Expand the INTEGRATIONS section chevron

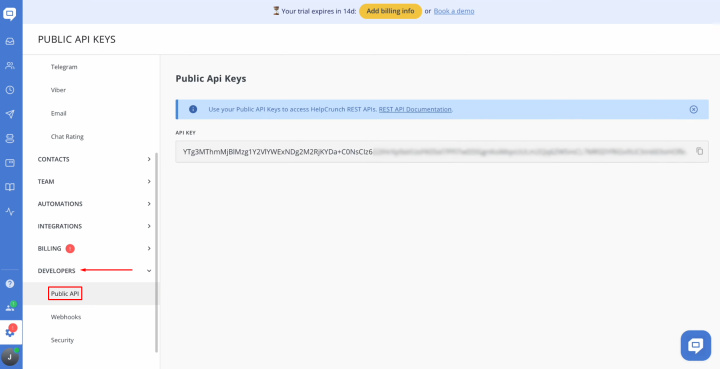pyautogui.click(x=149, y=226)
